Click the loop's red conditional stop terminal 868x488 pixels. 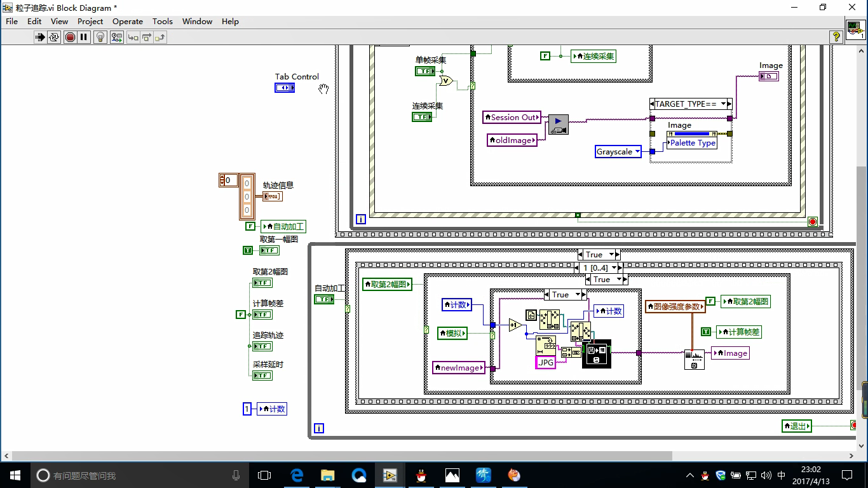coord(812,222)
